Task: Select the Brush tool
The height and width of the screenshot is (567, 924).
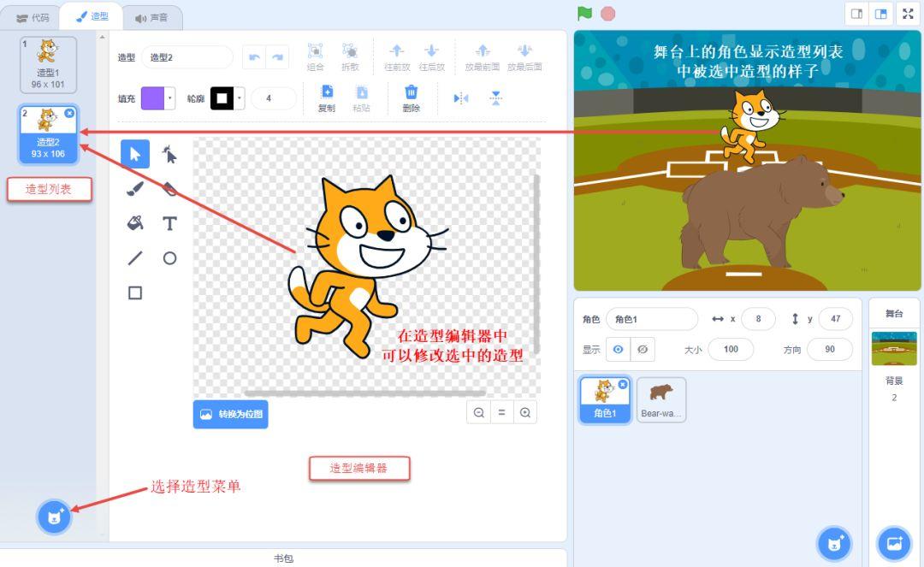Action: [135, 188]
